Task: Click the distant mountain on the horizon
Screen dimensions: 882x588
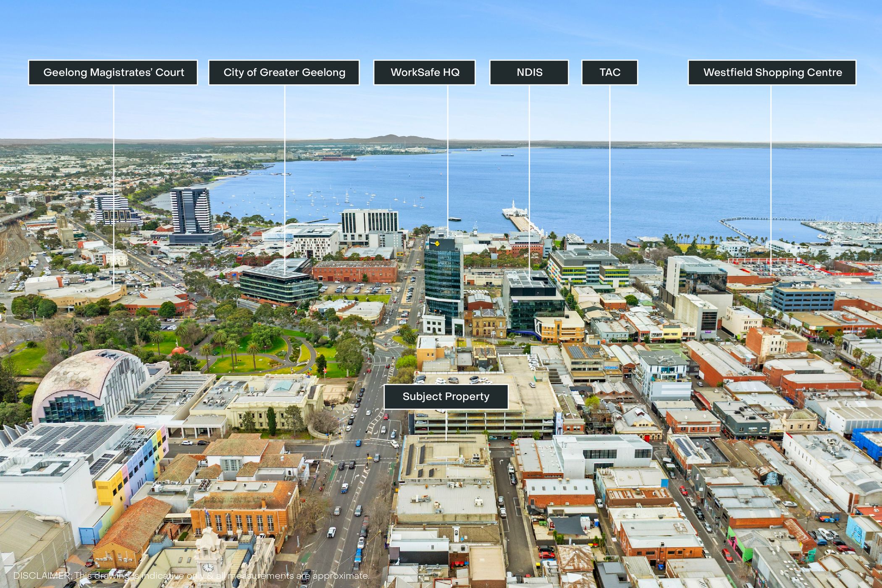Action: tap(391, 138)
